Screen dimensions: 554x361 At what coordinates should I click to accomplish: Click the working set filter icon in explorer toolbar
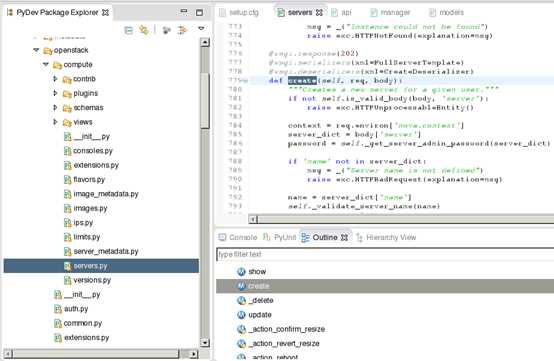[x=166, y=30]
